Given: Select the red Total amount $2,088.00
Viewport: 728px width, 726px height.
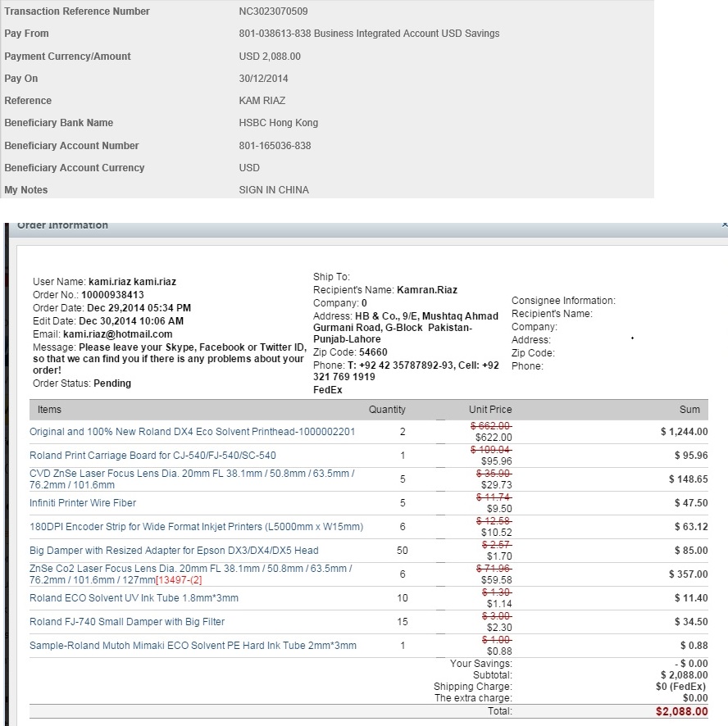Looking at the screenshot, I should [682, 711].
